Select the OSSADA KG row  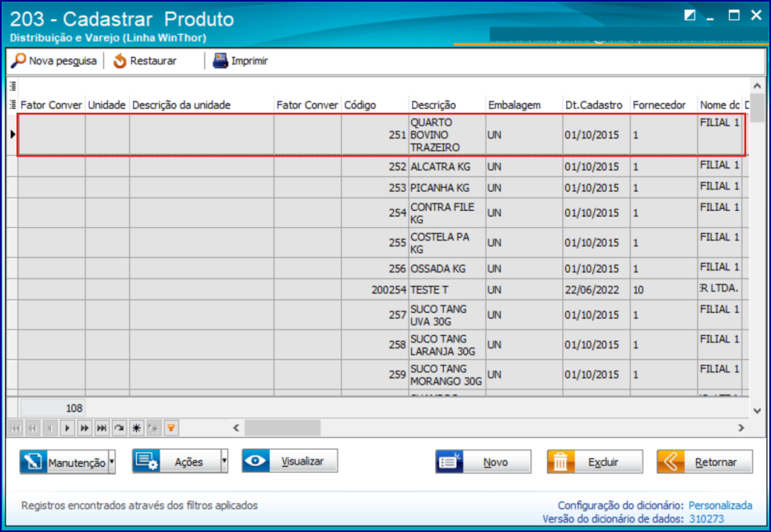(379, 268)
